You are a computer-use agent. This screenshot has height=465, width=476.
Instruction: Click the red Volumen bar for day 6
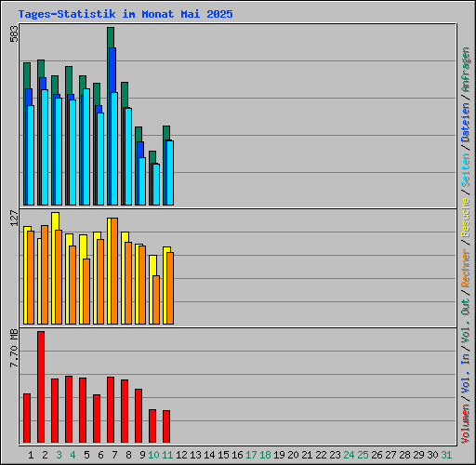[x=97, y=418]
